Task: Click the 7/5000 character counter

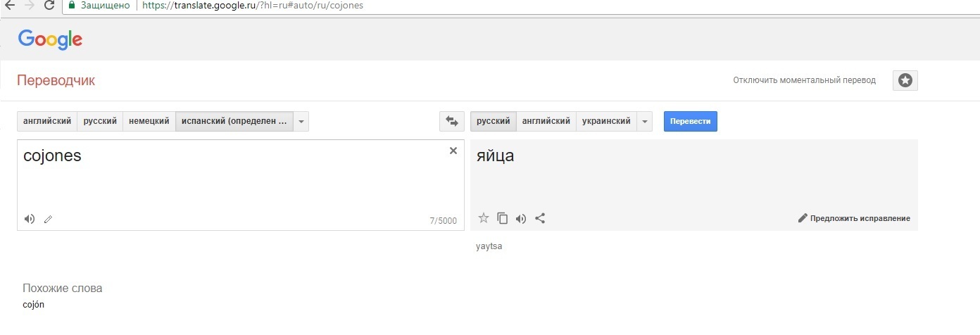Action: coord(443,221)
